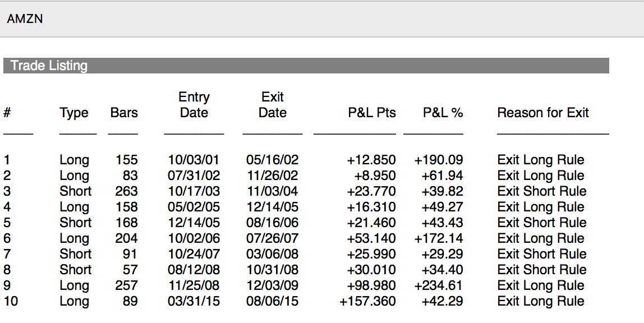Select the 07/31/02 entry date cell
The width and height of the screenshot is (644, 323).
[x=194, y=176]
